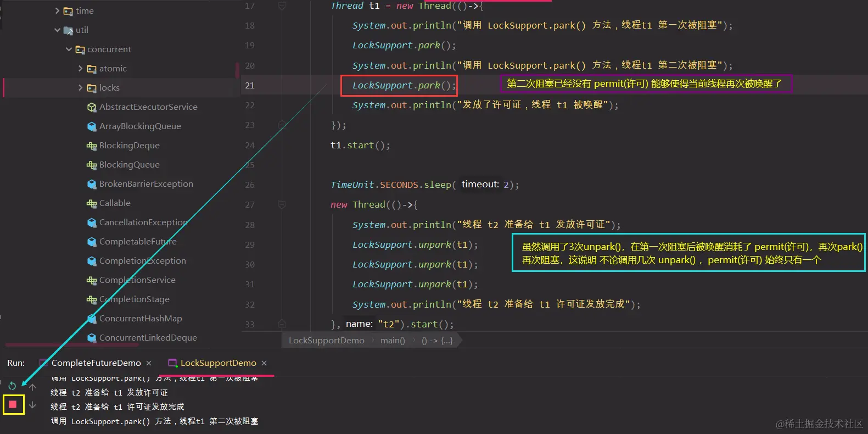
Task: Click the concurrent package icon
Action: pos(80,49)
